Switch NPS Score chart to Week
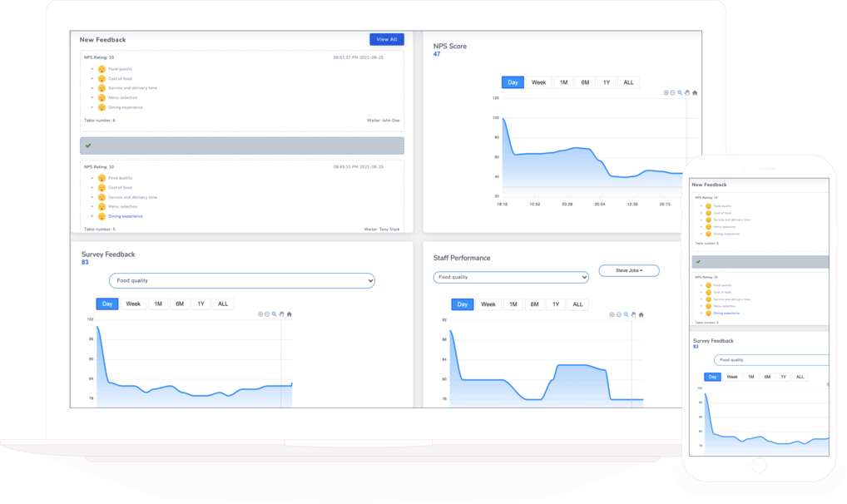This screenshot has height=504, width=847. click(538, 82)
